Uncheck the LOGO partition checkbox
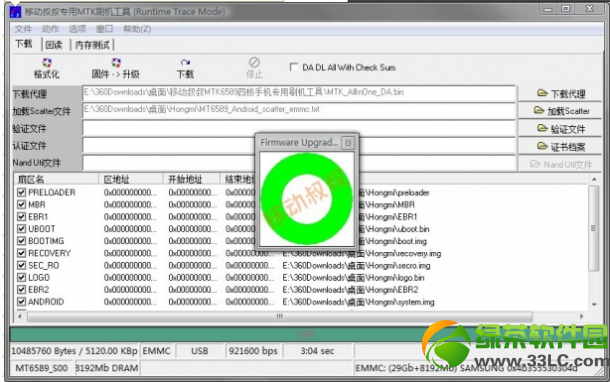This screenshot has width=610, height=382. (21, 277)
